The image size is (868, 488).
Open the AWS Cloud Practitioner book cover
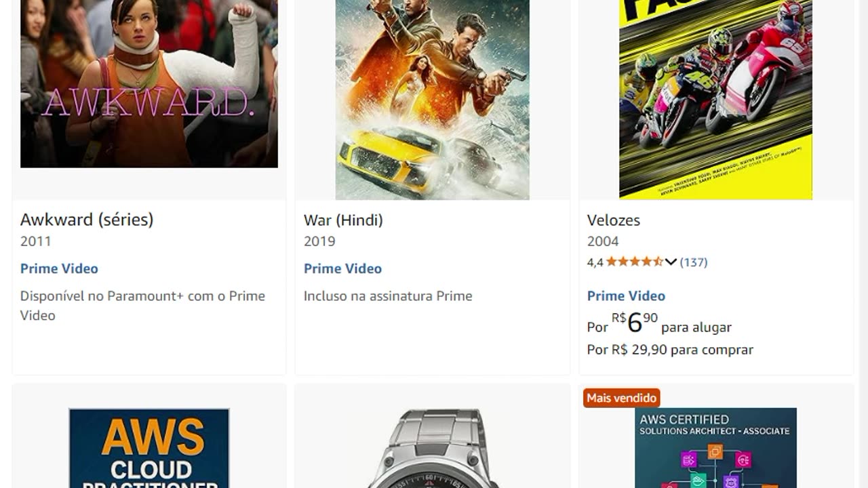[x=149, y=448]
